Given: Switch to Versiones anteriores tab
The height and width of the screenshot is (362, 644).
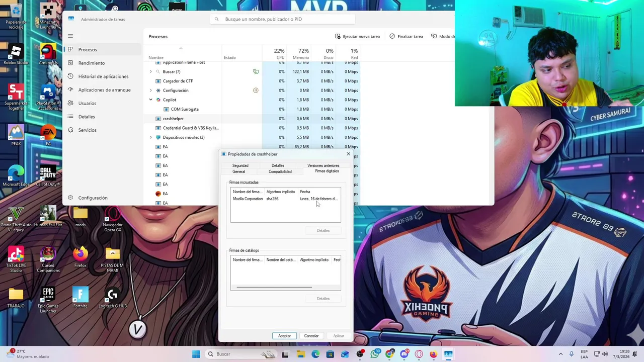Looking at the screenshot, I should 323,165.
